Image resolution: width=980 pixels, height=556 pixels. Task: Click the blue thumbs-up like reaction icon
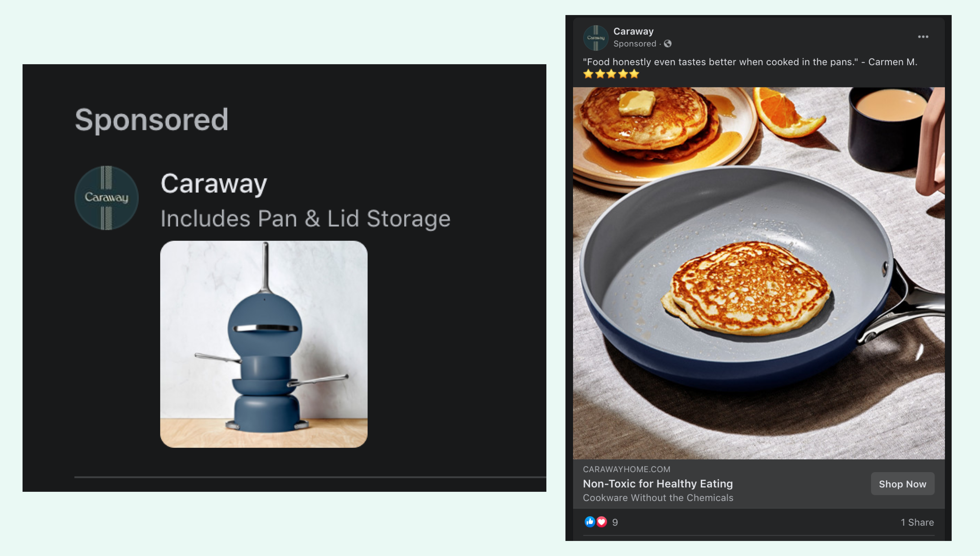[x=590, y=522]
